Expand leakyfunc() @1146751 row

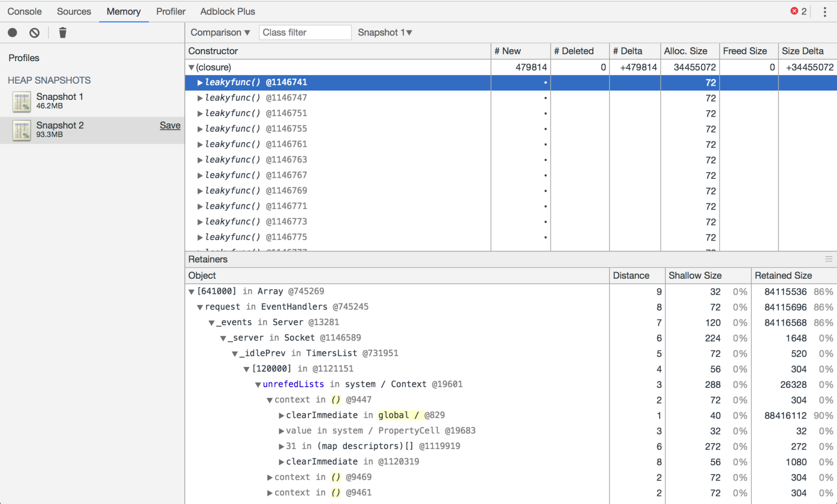(200, 113)
